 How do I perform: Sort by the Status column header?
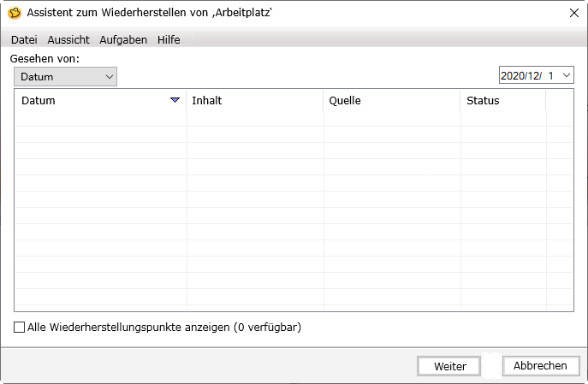pos(503,101)
